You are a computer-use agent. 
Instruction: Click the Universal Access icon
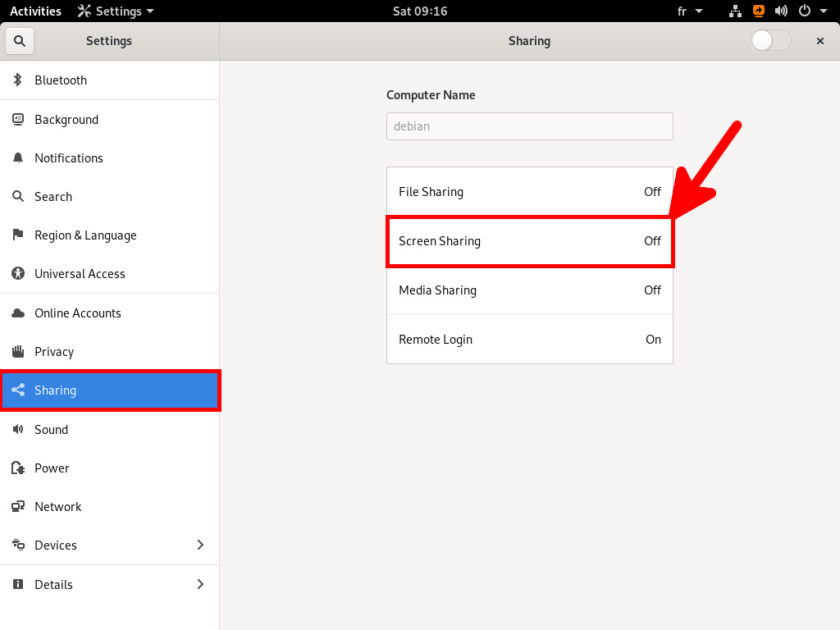(x=18, y=273)
